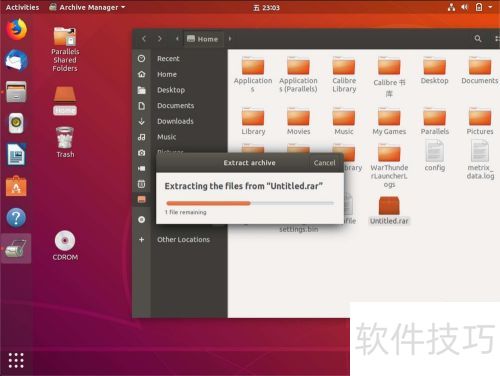Open Activities overview

coord(22,7)
